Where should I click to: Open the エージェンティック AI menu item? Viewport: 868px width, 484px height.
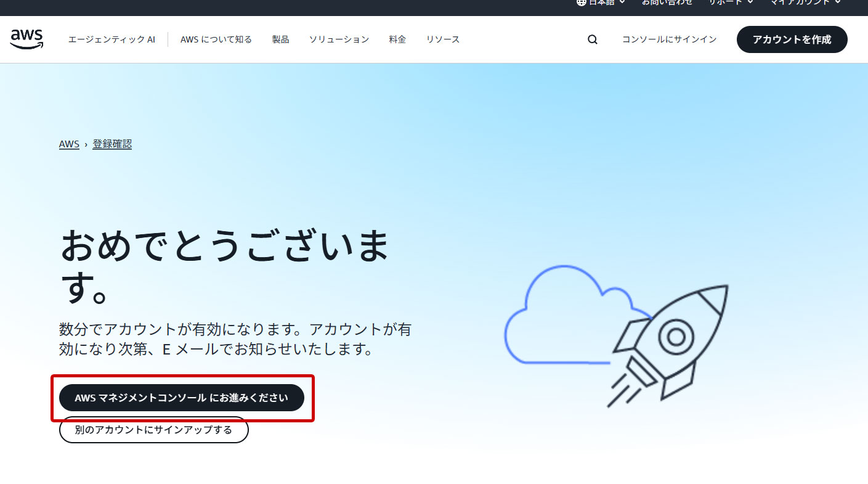(x=112, y=39)
